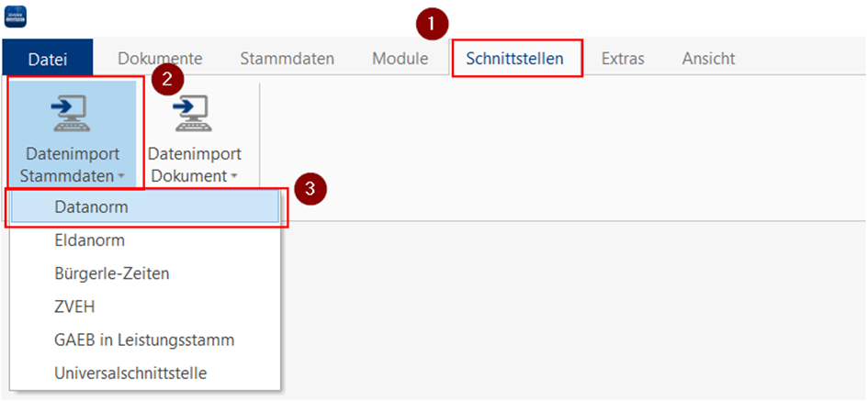
Task: Click the application logo in top-left corner
Action: pos(17,16)
